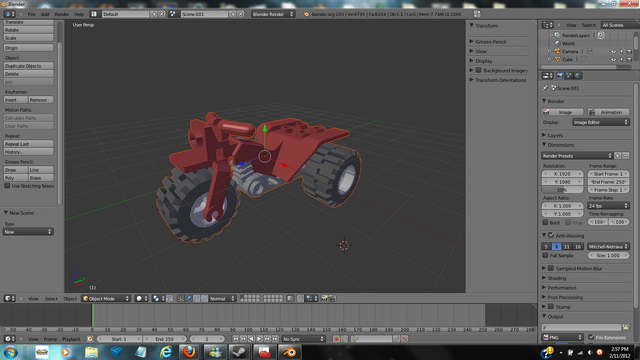Screen dimensions: 640x360
Task: Click the Delete button in tool shelf
Action: point(29,74)
